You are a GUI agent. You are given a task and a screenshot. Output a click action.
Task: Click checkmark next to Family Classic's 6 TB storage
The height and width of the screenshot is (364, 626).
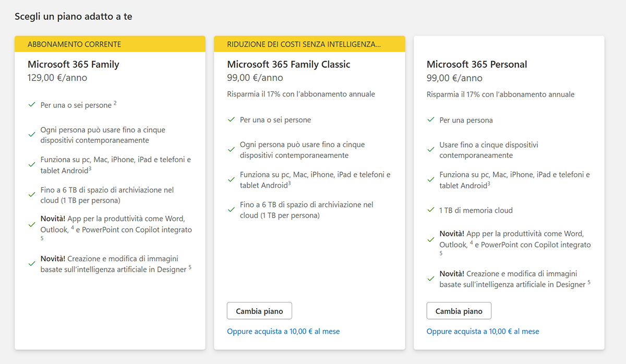tap(231, 210)
